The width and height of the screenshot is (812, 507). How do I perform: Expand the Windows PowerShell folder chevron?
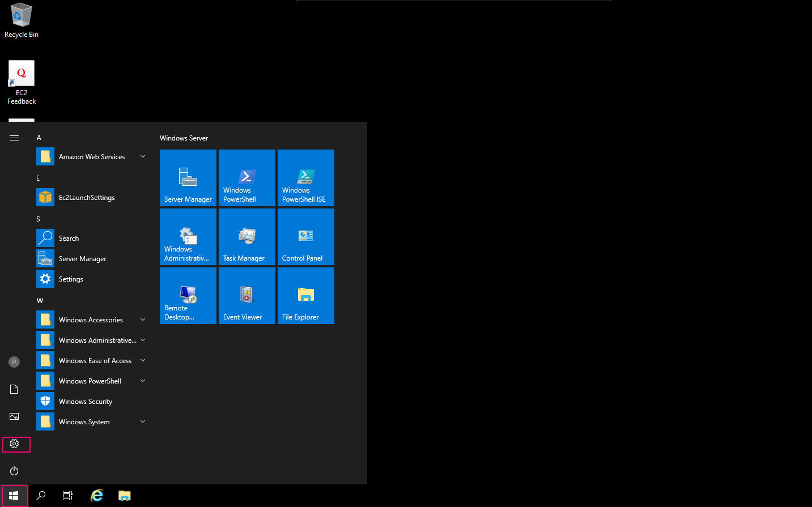[x=143, y=381]
